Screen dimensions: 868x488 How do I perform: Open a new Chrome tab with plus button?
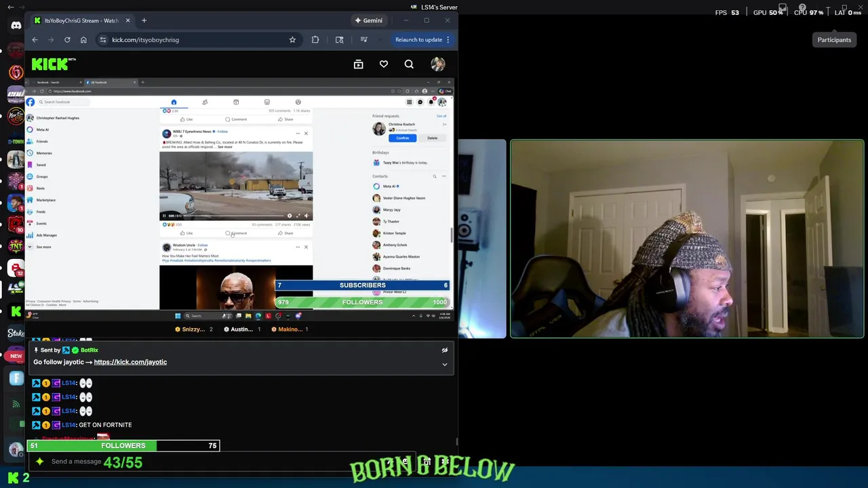(144, 20)
